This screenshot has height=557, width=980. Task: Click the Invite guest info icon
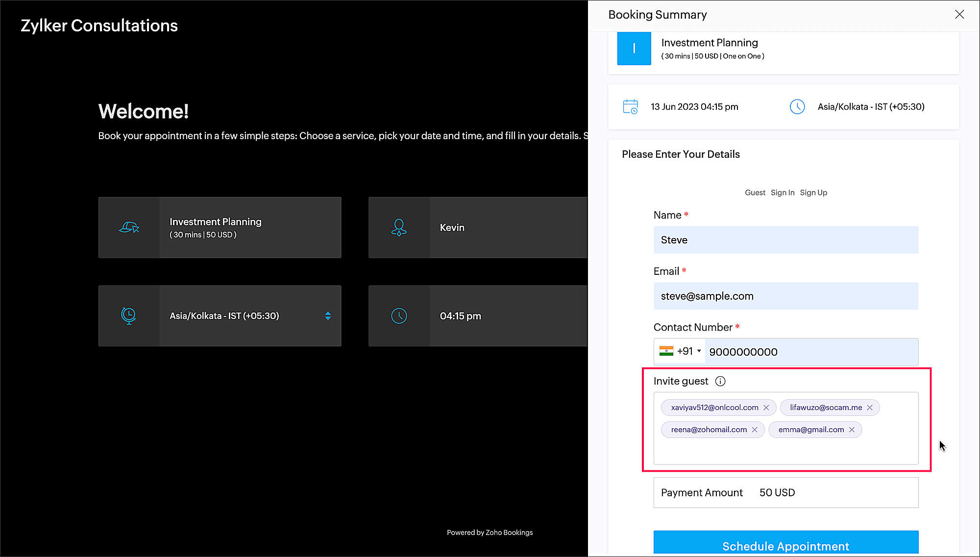(720, 381)
